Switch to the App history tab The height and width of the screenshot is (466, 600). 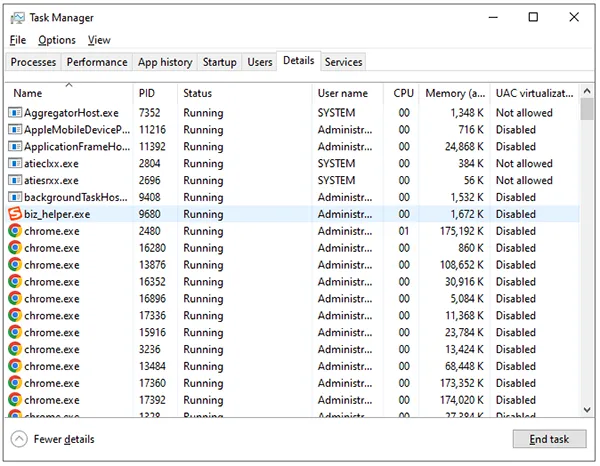165,62
